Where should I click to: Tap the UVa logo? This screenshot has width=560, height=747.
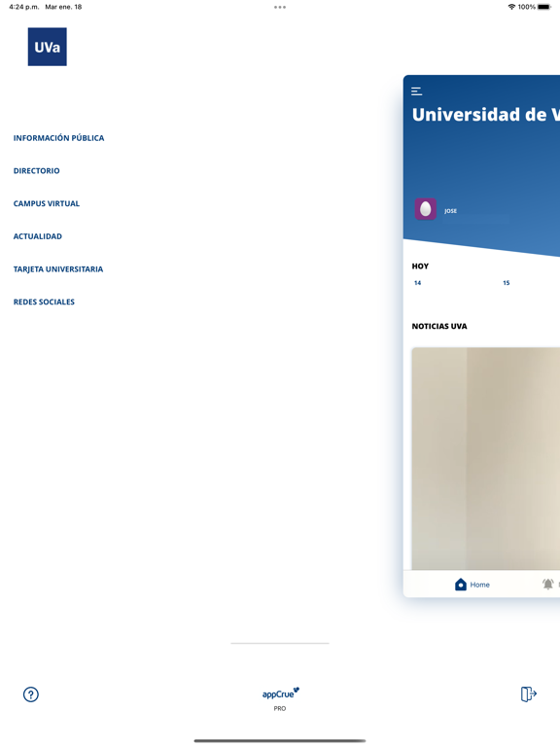(47, 47)
